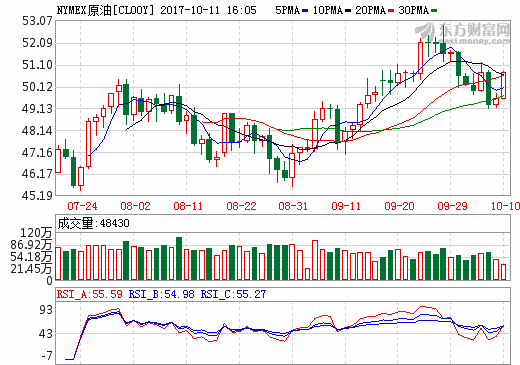Click the 成交量:48430 volume label
520x365 pixels.
93,223
